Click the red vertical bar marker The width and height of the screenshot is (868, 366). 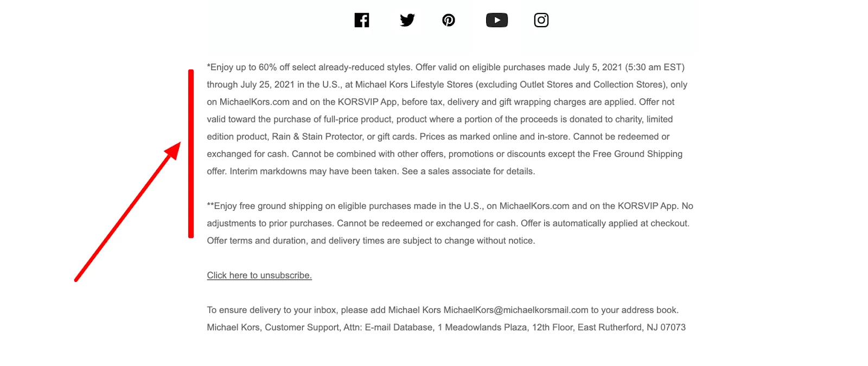point(191,153)
